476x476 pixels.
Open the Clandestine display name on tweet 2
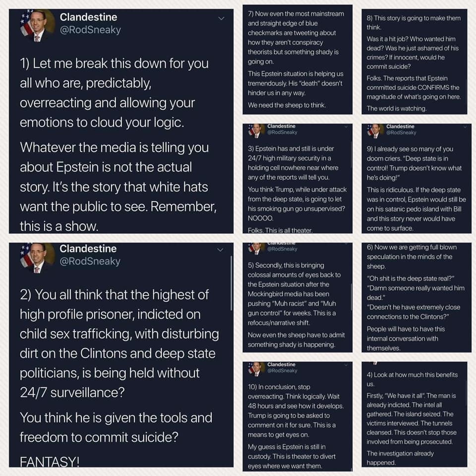88,248
